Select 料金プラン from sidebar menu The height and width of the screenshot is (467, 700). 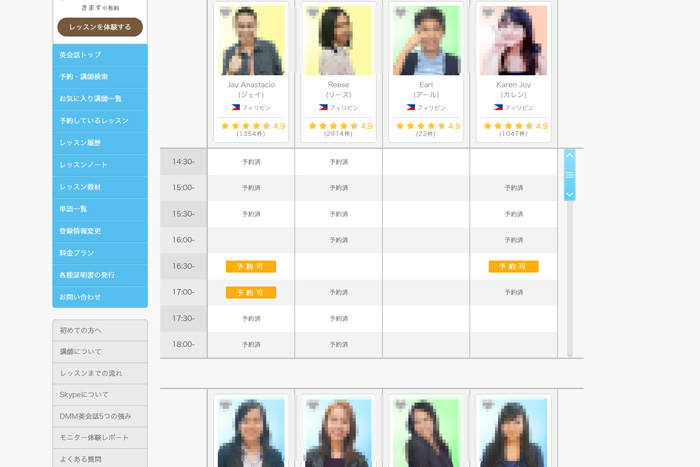pyautogui.click(x=100, y=253)
